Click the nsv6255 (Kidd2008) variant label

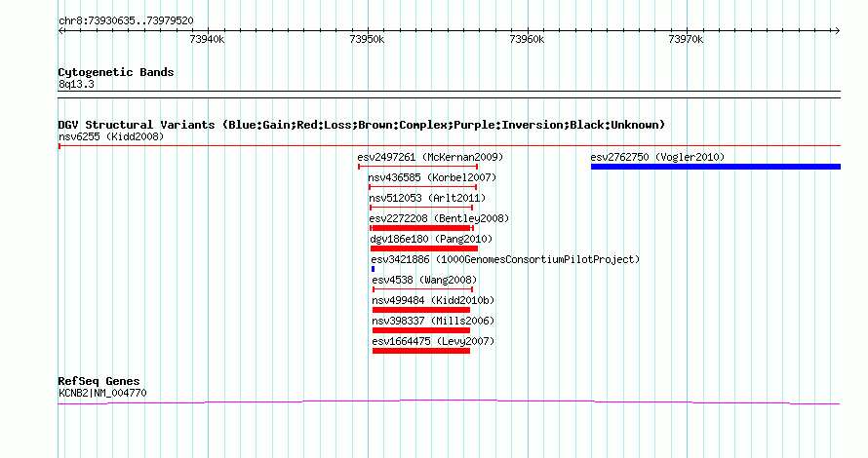tap(111, 136)
